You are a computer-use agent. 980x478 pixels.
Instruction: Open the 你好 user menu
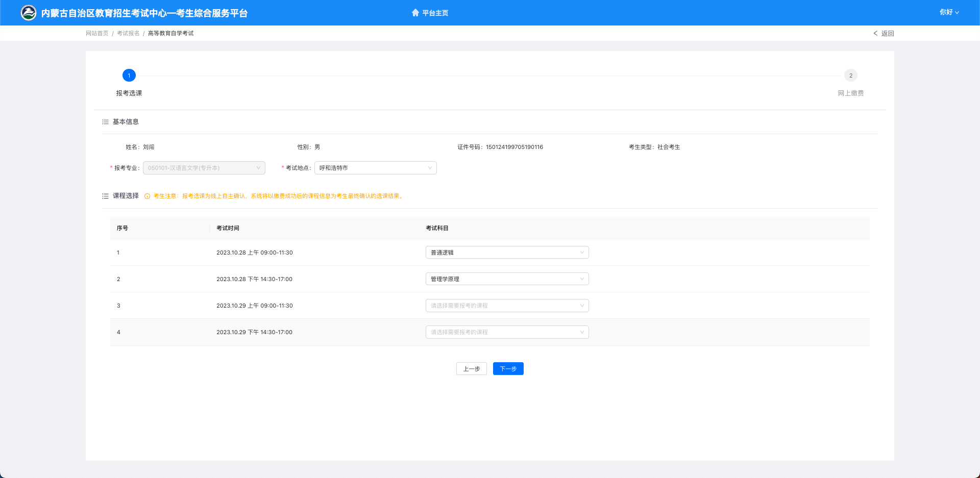tap(949, 12)
